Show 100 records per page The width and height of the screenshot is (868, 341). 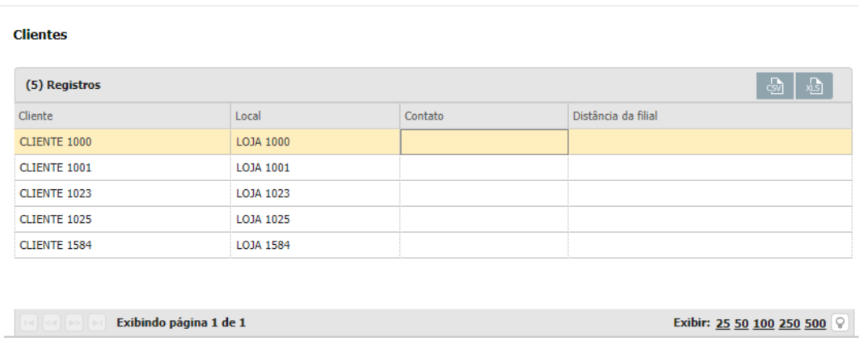pos(763,324)
